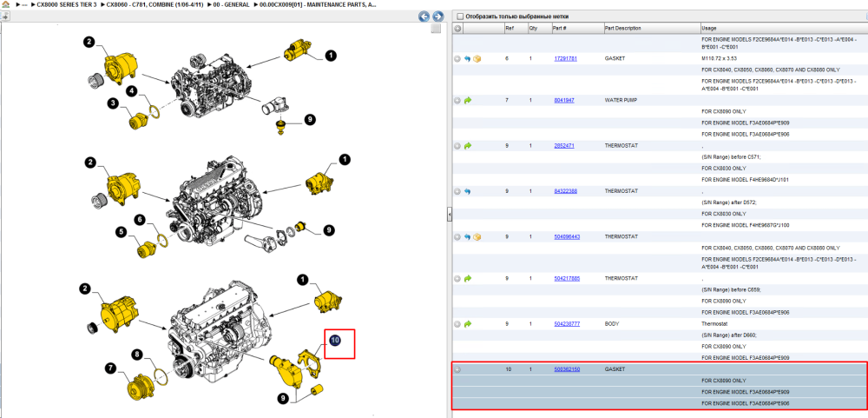Select callout 3 on the engine diagram
The image size is (868, 418).
tap(112, 103)
